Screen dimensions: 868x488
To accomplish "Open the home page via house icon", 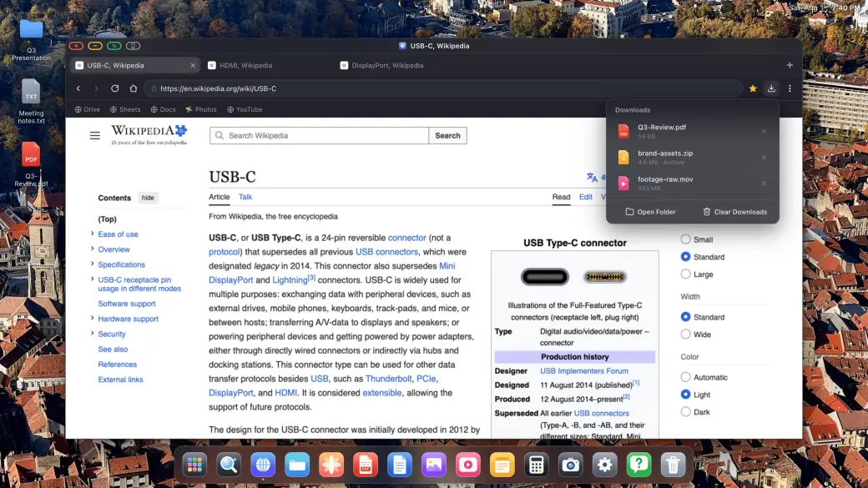I will pyautogui.click(x=134, y=88).
